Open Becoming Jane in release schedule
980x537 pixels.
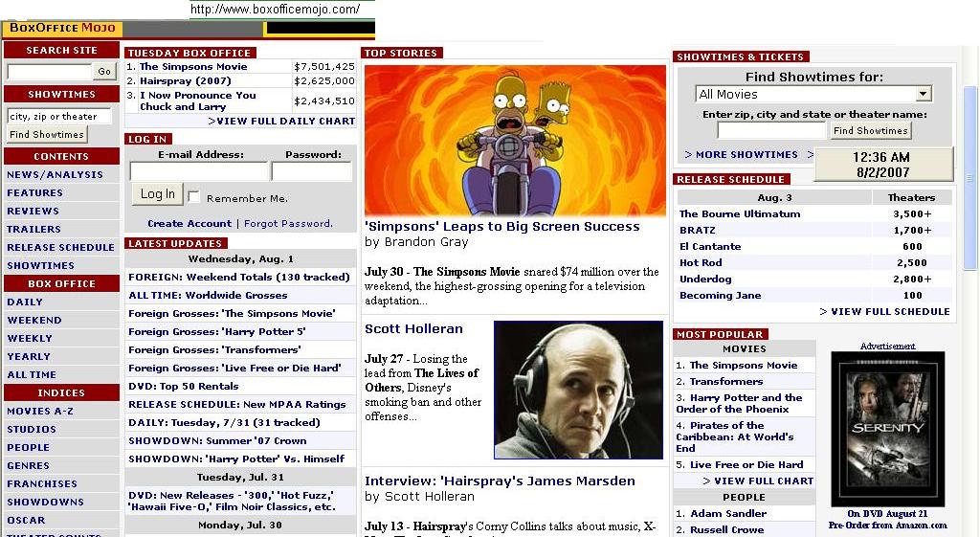(720, 295)
